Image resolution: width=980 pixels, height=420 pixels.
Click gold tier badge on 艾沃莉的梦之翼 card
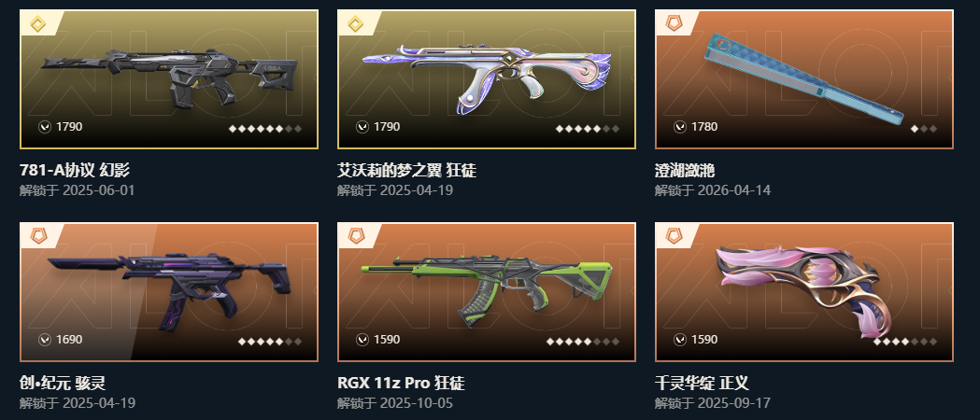[x=356, y=24]
